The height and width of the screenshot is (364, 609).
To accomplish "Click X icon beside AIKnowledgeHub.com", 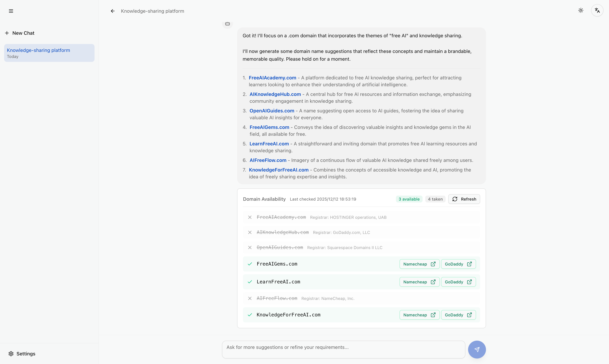I will pyautogui.click(x=250, y=232).
